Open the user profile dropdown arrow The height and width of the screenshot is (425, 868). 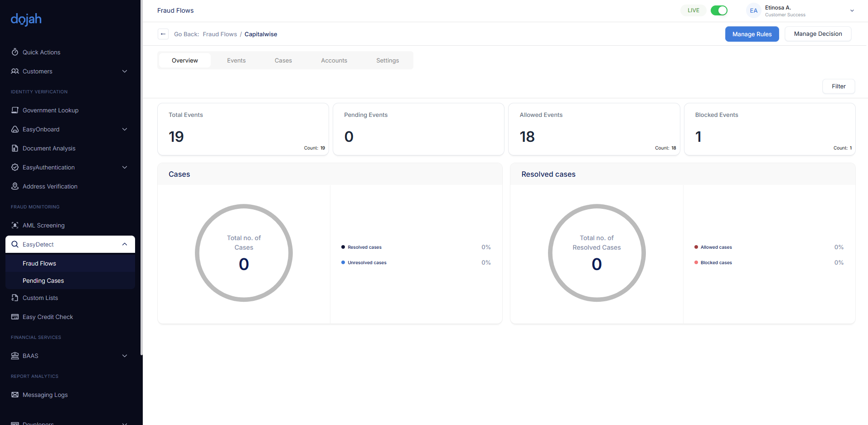coord(852,11)
